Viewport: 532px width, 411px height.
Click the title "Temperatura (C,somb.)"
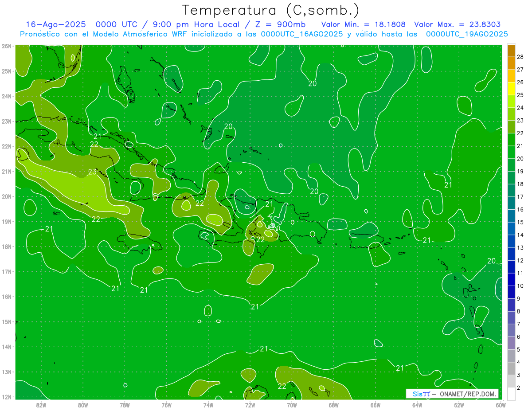click(270, 10)
